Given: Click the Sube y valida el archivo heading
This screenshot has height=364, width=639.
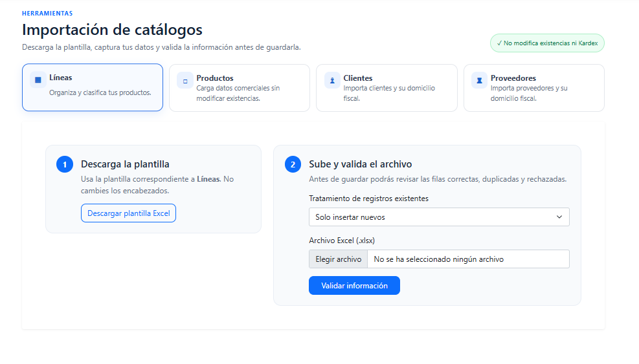Looking at the screenshot, I should click(360, 164).
